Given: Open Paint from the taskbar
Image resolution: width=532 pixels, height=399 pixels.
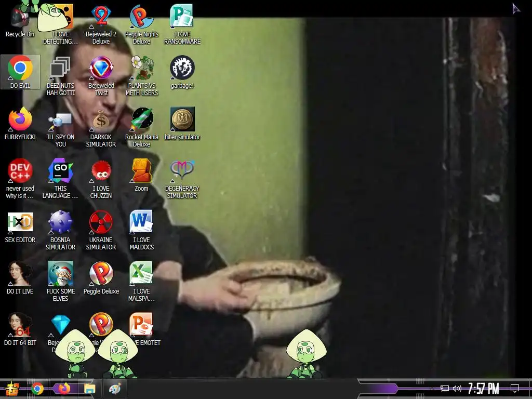Looking at the screenshot, I should pos(115,389).
